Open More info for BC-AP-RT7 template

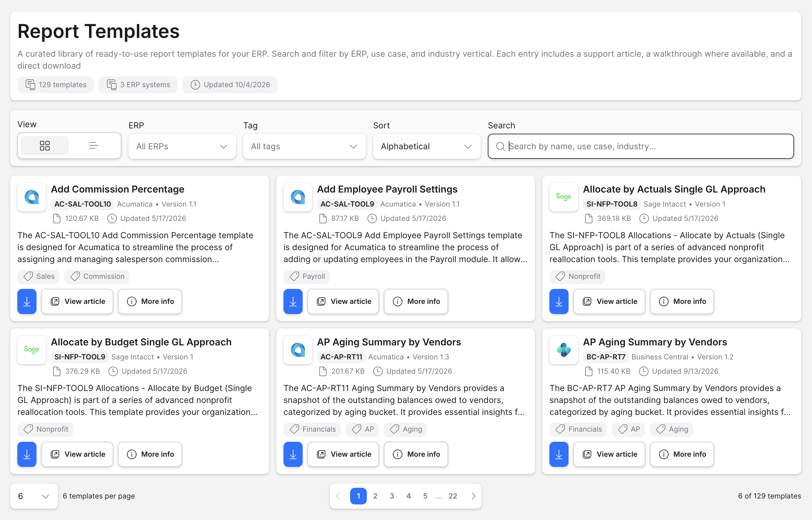click(681, 454)
